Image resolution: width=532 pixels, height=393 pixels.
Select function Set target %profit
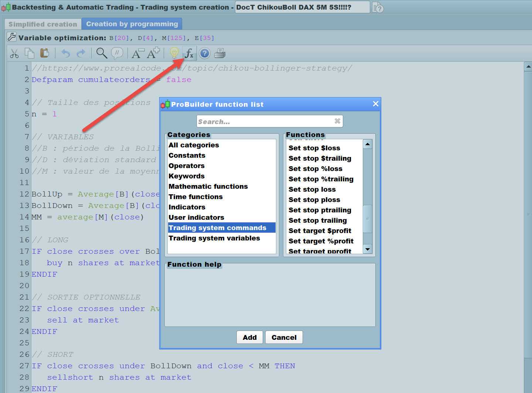(x=325, y=241)
